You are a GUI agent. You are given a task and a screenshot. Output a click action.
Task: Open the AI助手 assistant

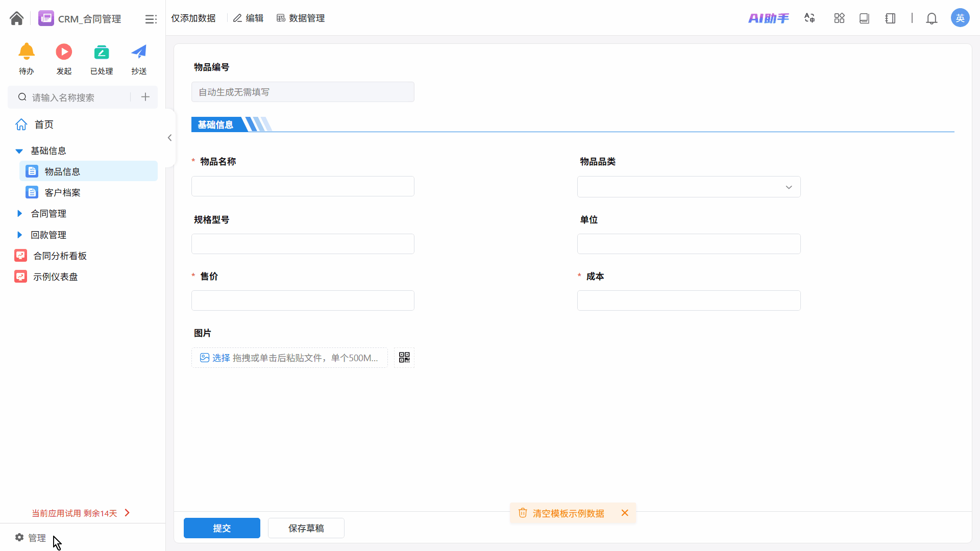(x=768, y=18)
